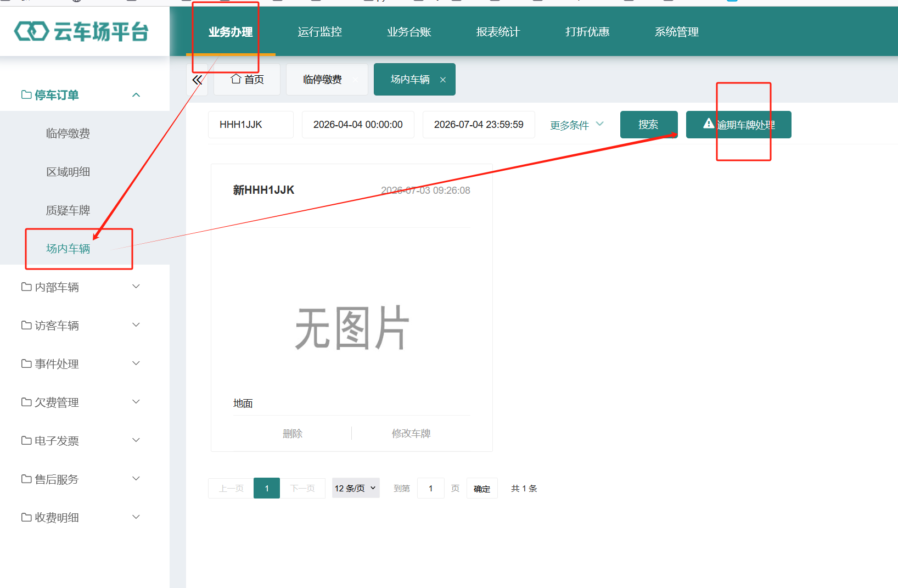The image size is (898, 588).
Task: Open 系统管理 top menu
Action: 677,32
